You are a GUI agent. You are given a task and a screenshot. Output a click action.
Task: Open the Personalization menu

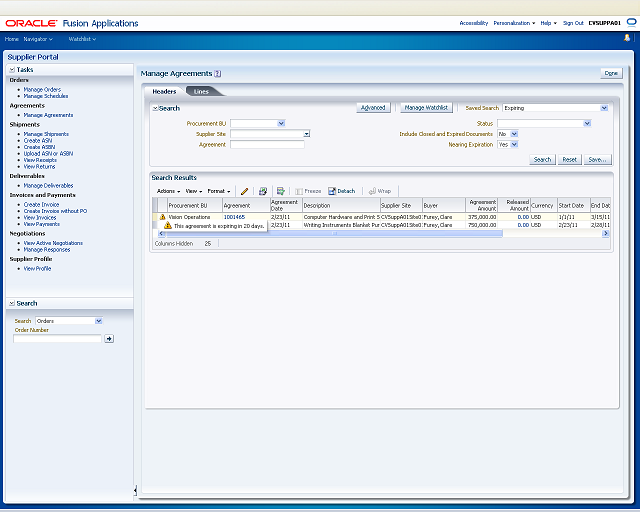point(514,23)
